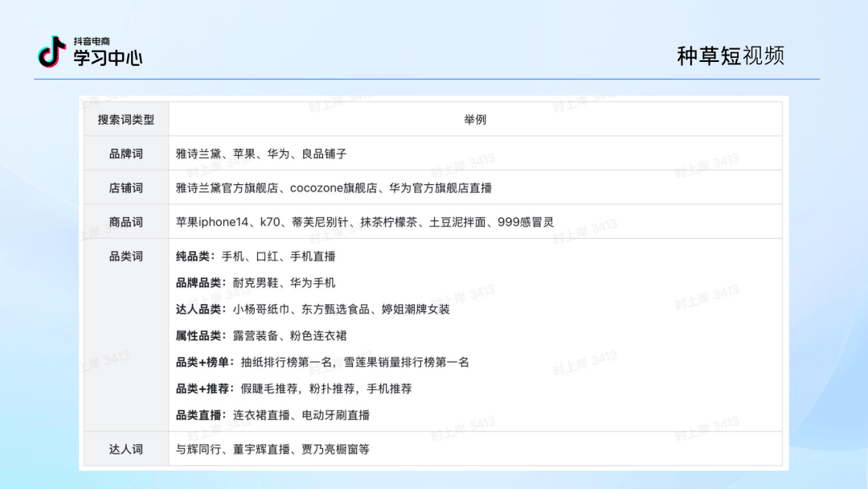Click the 品牌词 row label
This screenshot has width=868, height=489.
pyautogui.click(x=126, y=154)
